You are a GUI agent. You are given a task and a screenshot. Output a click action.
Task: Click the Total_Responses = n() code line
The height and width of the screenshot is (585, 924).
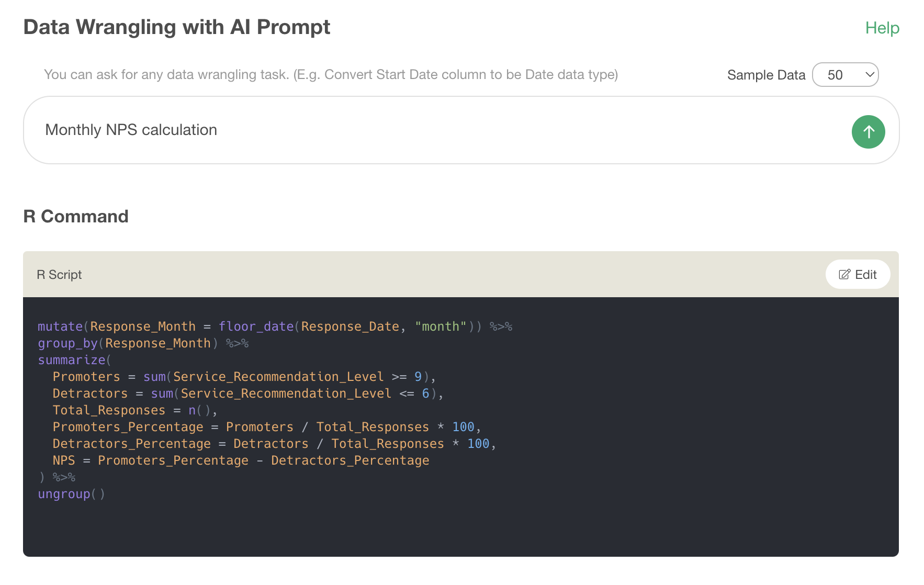click(x=134, y=410)
